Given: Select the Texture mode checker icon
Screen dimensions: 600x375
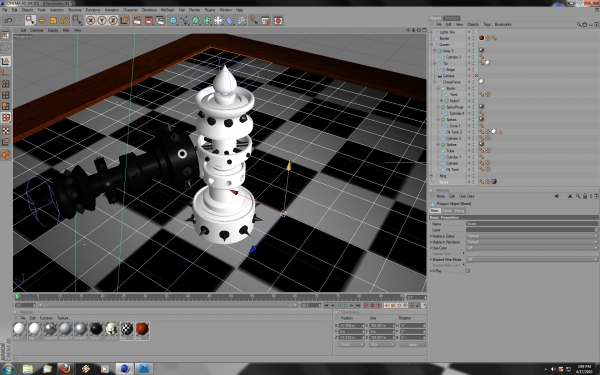Looking at the screenshot, I should 6,130.
